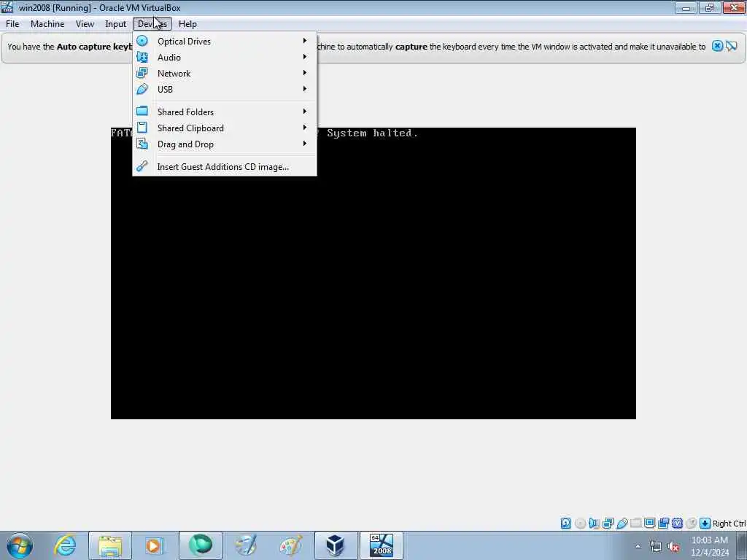The height and width of the screenshot is (560, 747).
Task: Click the don't-show-again notification icon
Action: click(x=732, y=46)
